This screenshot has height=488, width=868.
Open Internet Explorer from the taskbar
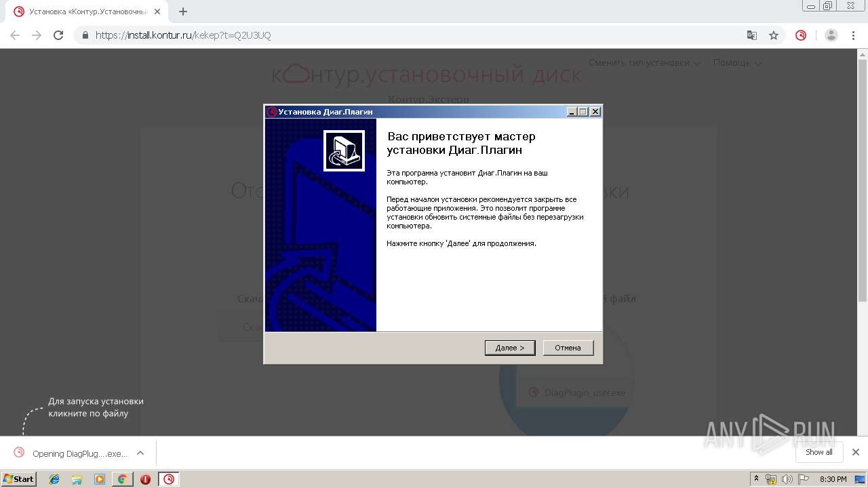[x=54, y=479]
